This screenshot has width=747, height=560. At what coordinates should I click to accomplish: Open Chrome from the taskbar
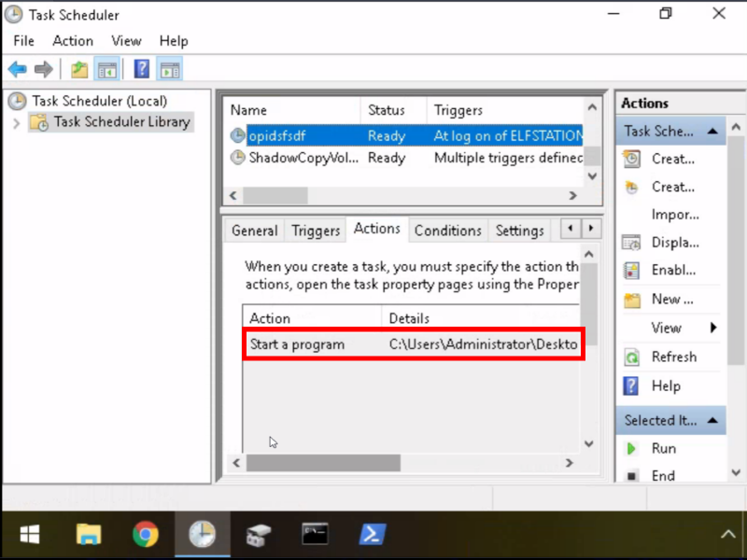click(145, 535)
